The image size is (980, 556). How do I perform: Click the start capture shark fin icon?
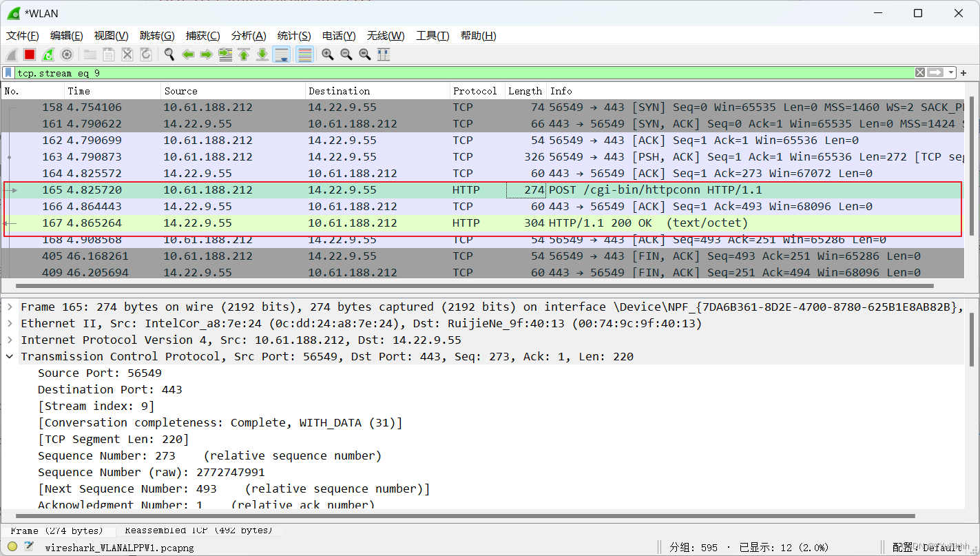tap(12, 54)
